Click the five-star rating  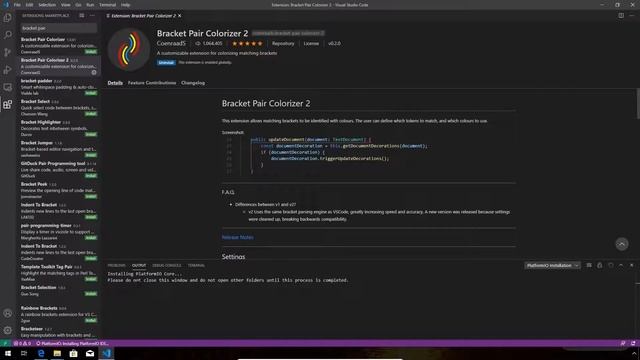[x=247, y=43]
